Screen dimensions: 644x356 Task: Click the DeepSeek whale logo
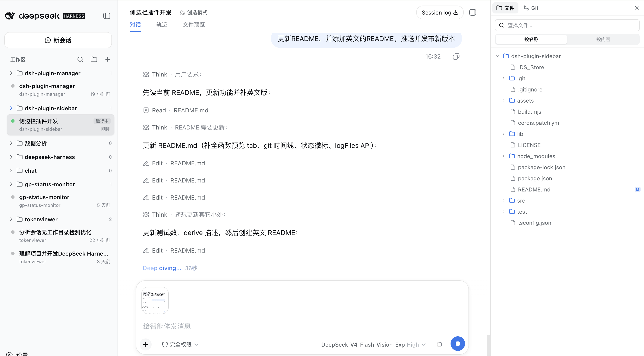click(x=10, y=16)
